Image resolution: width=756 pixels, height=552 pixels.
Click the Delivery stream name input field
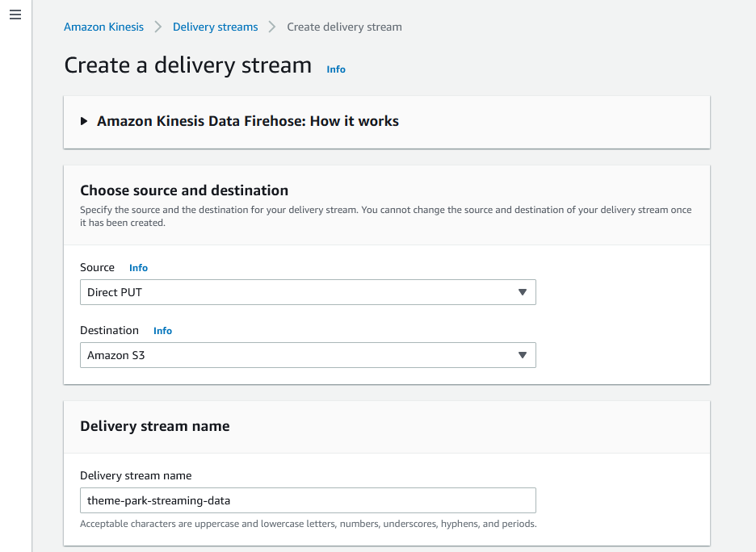pos(308,500)
